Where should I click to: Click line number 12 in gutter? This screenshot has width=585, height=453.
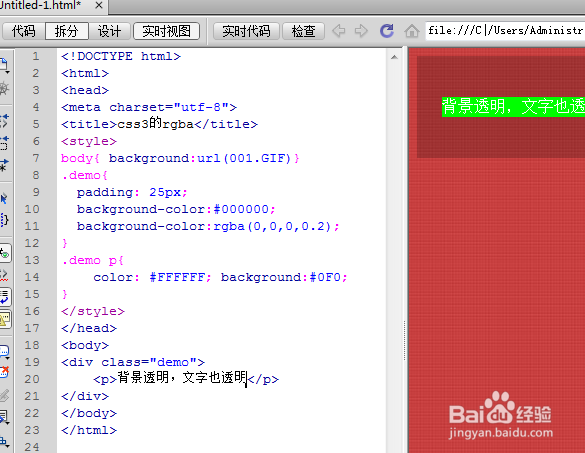point(32,243)
